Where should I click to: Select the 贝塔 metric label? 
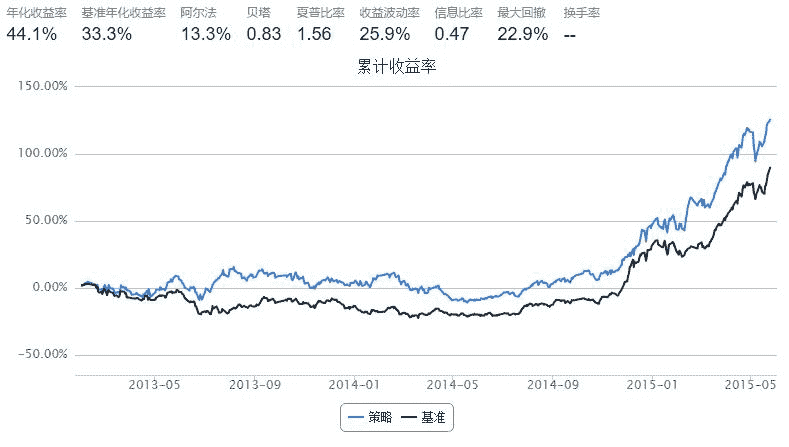258,13
